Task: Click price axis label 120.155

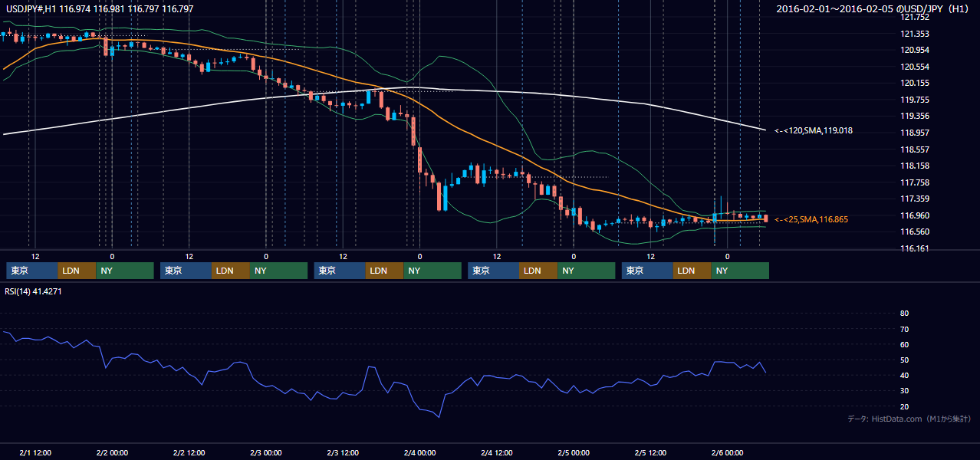Action: click(914, 83)
